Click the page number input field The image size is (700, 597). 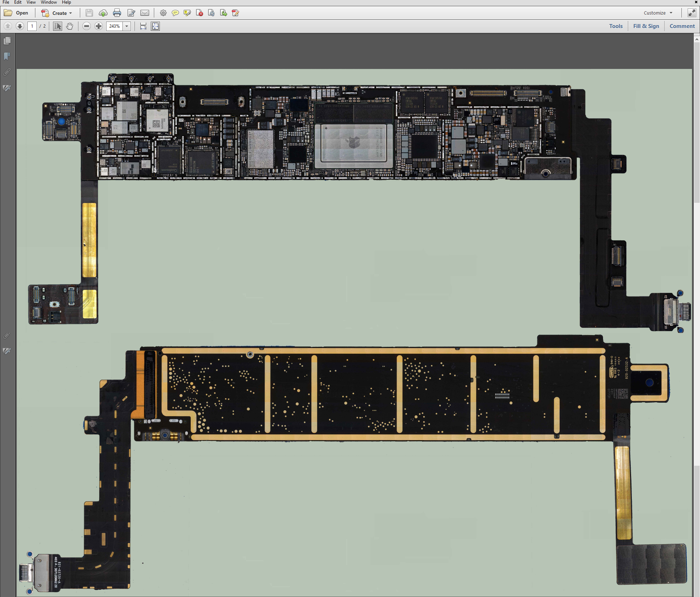(32, 26)
